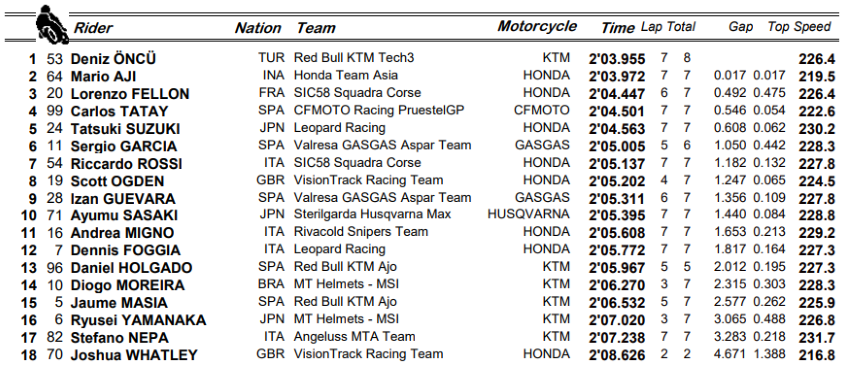Select the Time column header
The image size is (854, 372).
pos(618,28)
